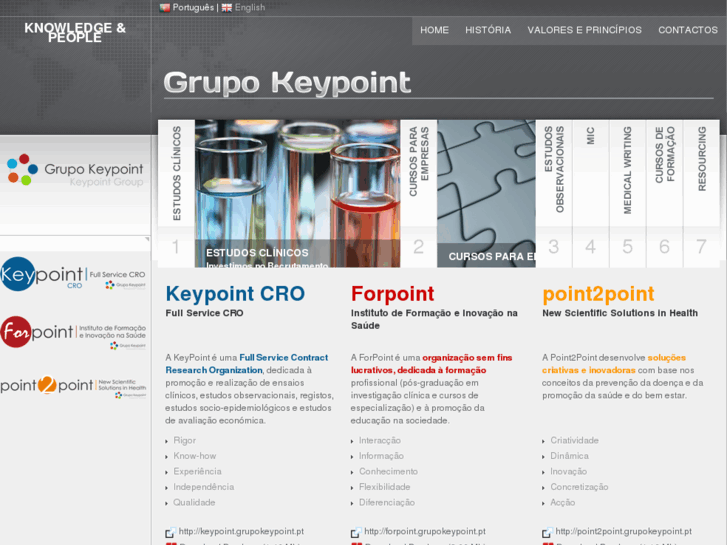
Task: Click the Keypoint CRO heading
Action: (x=235, y=294)
